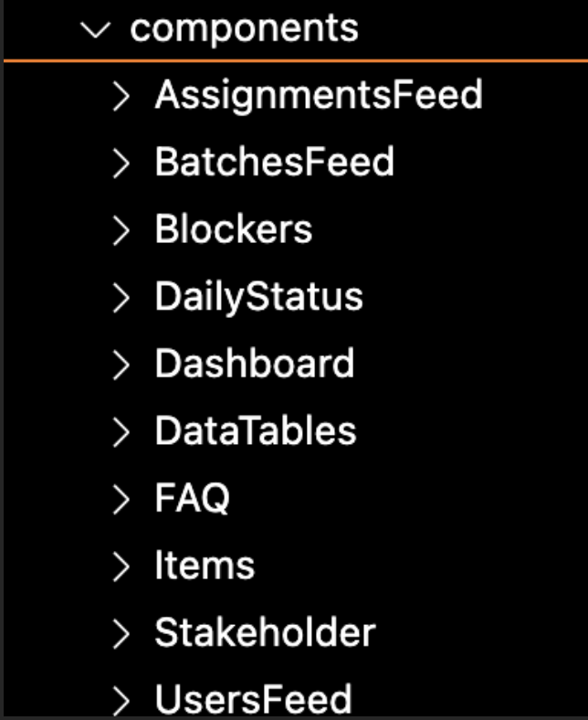Viewport: 588px width, 720px height.
Task: Expand the FAQ folder arrow
Action: pos(121,500)
